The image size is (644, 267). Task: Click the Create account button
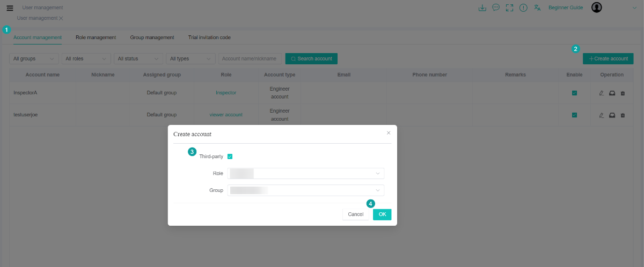(608, 58)
